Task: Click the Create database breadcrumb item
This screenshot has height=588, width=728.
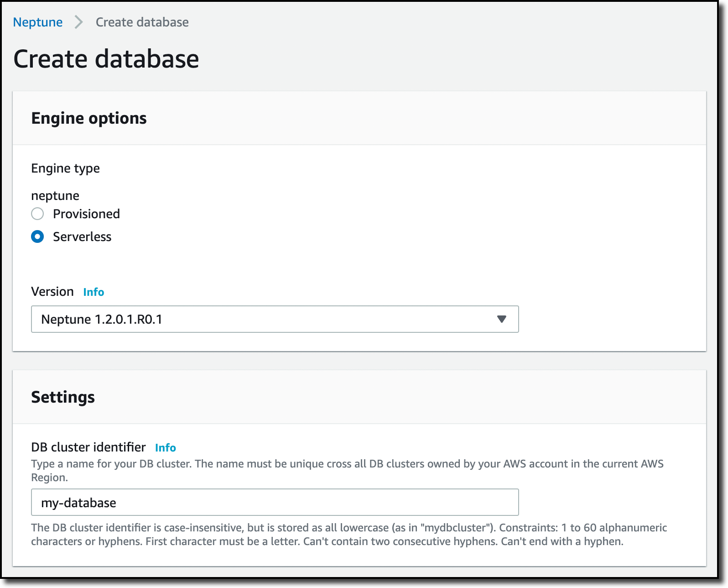Action: tap(142, 22)
